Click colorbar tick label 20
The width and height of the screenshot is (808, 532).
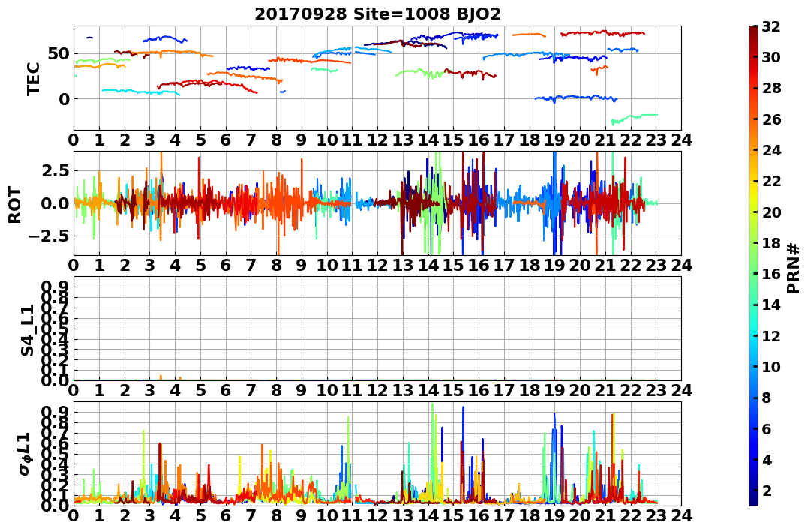[x=771, y=212]
